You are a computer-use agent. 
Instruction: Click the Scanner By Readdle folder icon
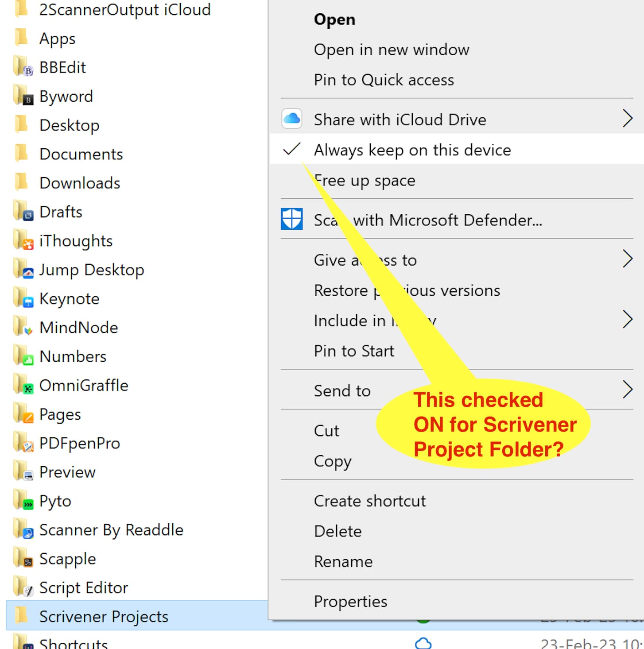(x=23, y=529)
